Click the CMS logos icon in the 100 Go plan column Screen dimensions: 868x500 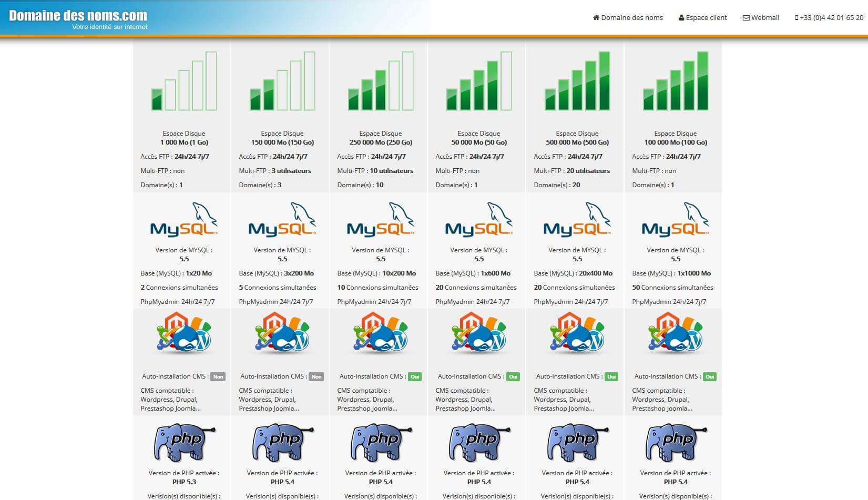(x=676, y=333)
